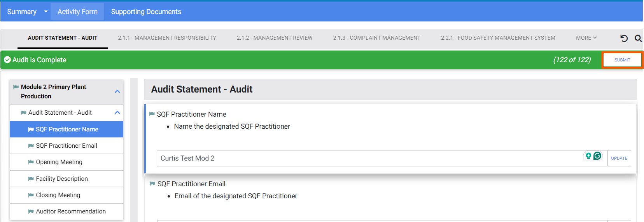Select Facility Description in sidebar

point(62,179)
